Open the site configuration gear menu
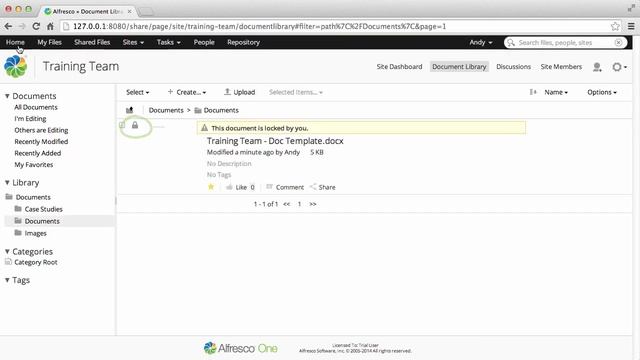The height and width of the screenshot is (360, 640). (619, 67)
